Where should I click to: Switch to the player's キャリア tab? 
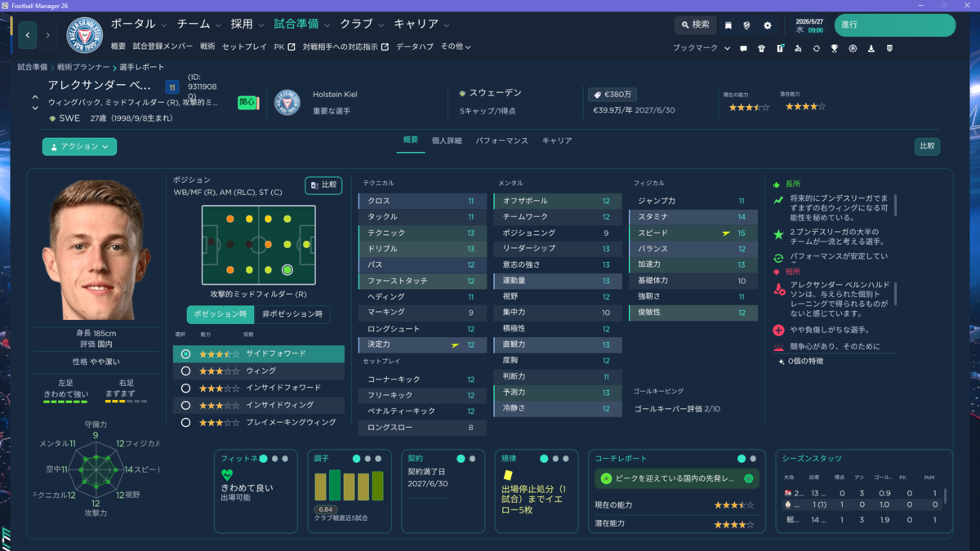pyautogui.click(x=557, y=140)
